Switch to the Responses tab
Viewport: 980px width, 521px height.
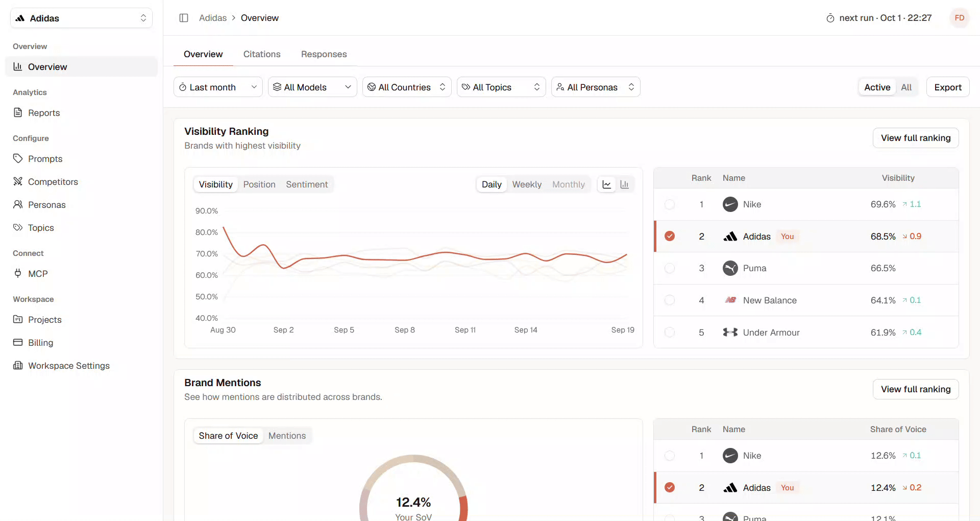click(x=324, y=54)
